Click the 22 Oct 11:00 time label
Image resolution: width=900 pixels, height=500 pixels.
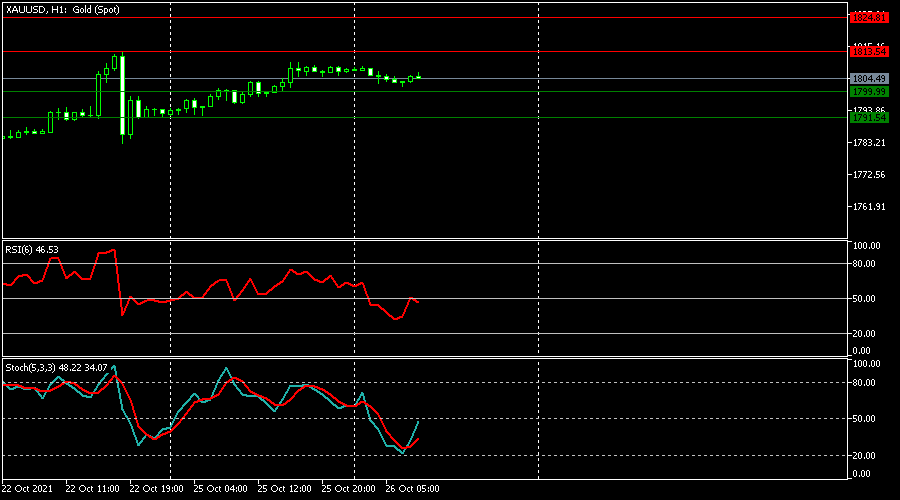[92, 489]
